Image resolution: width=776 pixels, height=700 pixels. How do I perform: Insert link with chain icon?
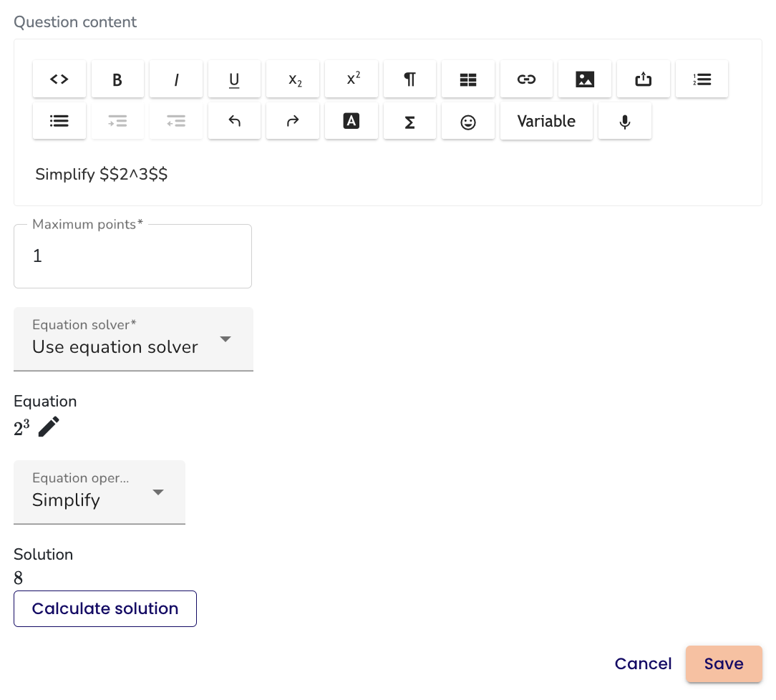pos(526,79)
